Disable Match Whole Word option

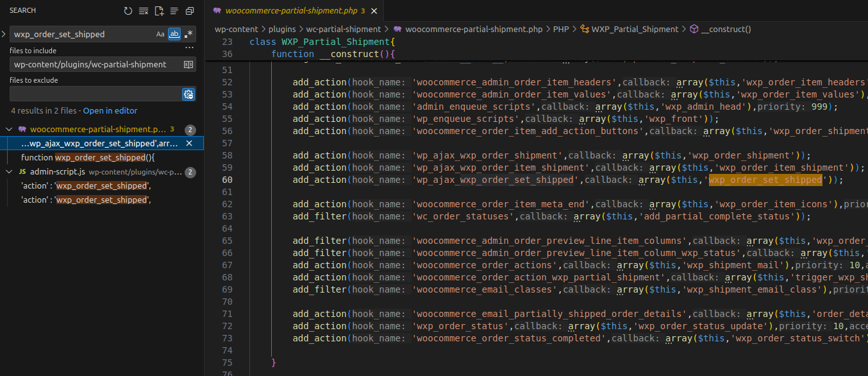(x=174, y=34)
